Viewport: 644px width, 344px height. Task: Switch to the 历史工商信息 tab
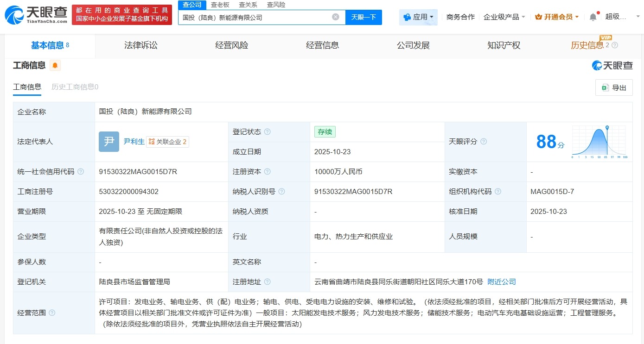(x=74, y=87)
